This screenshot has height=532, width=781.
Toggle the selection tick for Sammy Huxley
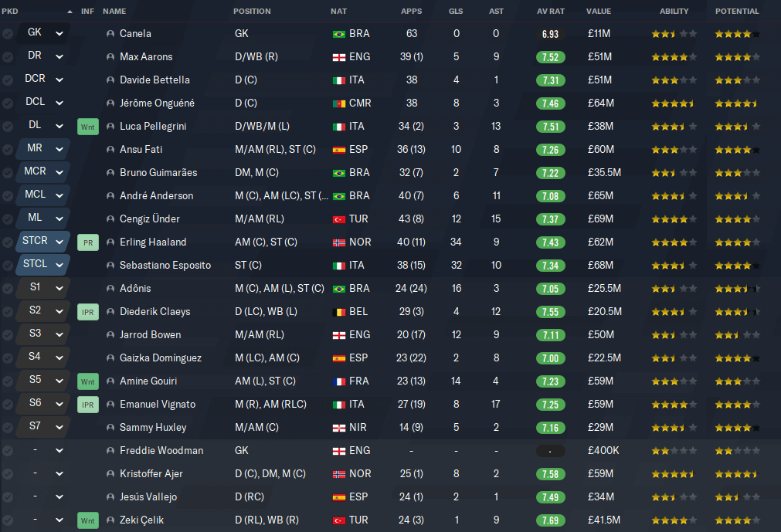pos(8,428)
